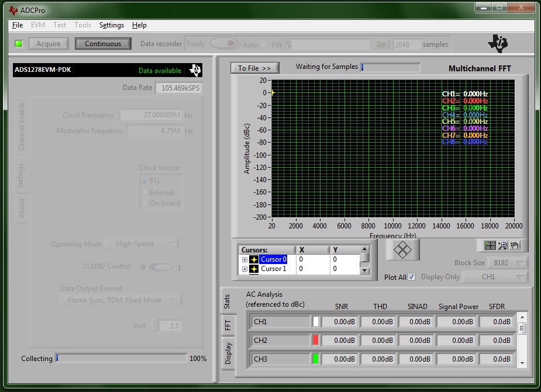This screenshot has height=392, width=541.
Task: Click the EVM panel TI logo icon
Action: click(x=195, y=70)
